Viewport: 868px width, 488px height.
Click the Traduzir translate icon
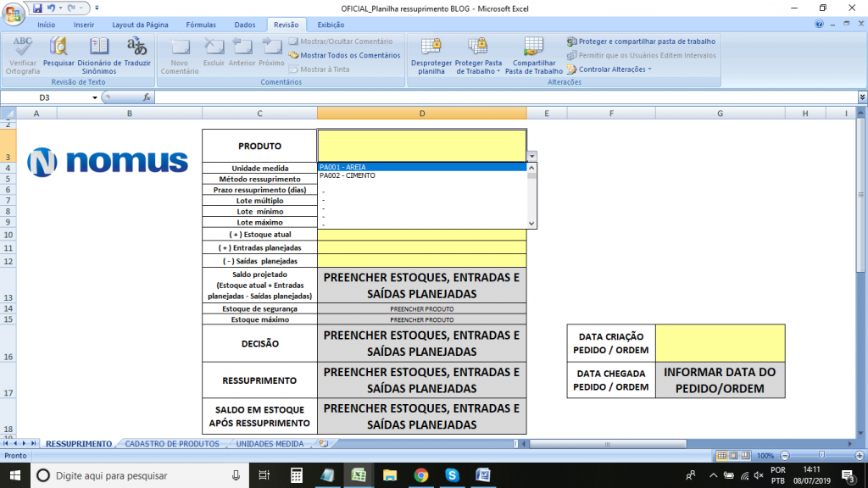(136, 47)
